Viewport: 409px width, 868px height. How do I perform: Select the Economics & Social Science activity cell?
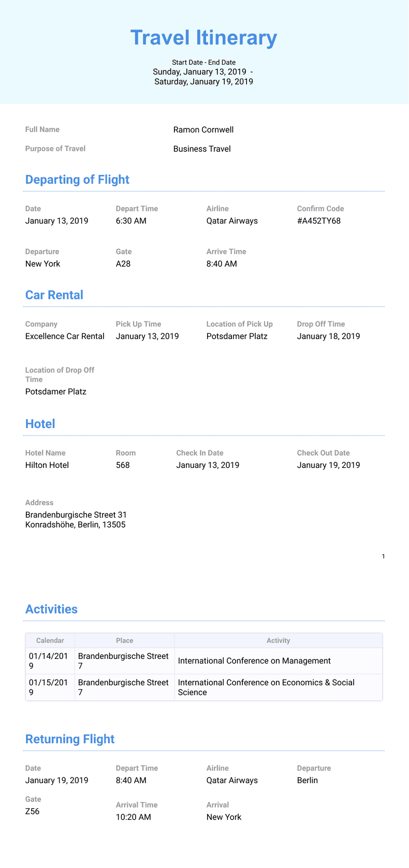266,687
